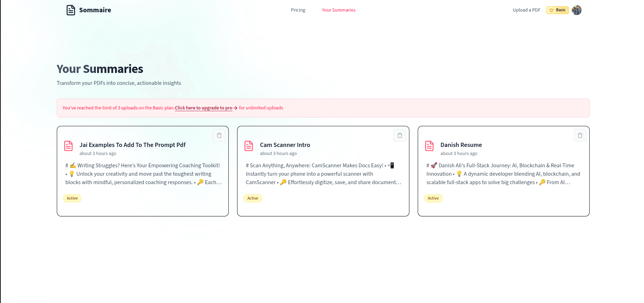The image size is (644, 303).
Task: Click Upload a PDF link
Action: tap(526, 10)
